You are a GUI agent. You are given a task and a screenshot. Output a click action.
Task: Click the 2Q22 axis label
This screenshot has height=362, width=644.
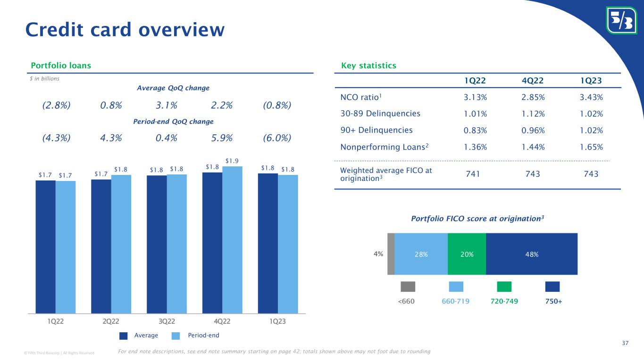[x=111, y=321]
